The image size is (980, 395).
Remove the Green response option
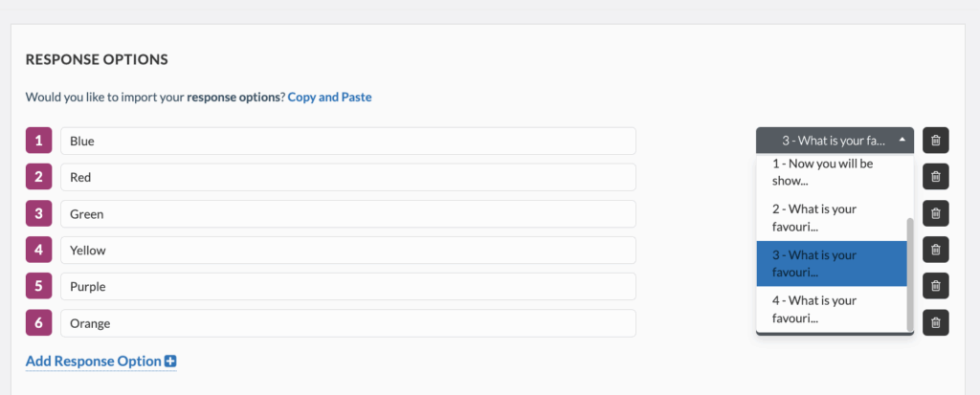point(935,213)
